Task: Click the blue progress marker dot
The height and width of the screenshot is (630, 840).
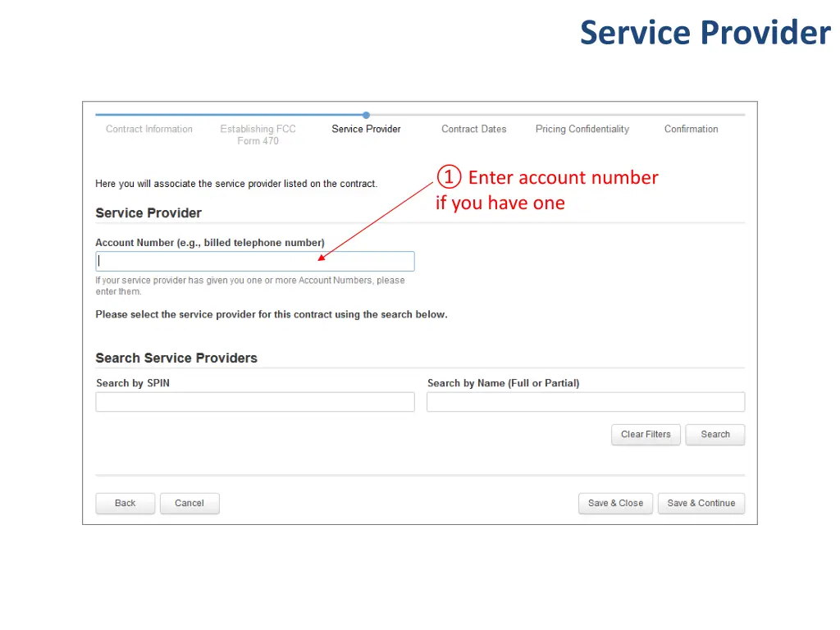Action: (366, 115)
